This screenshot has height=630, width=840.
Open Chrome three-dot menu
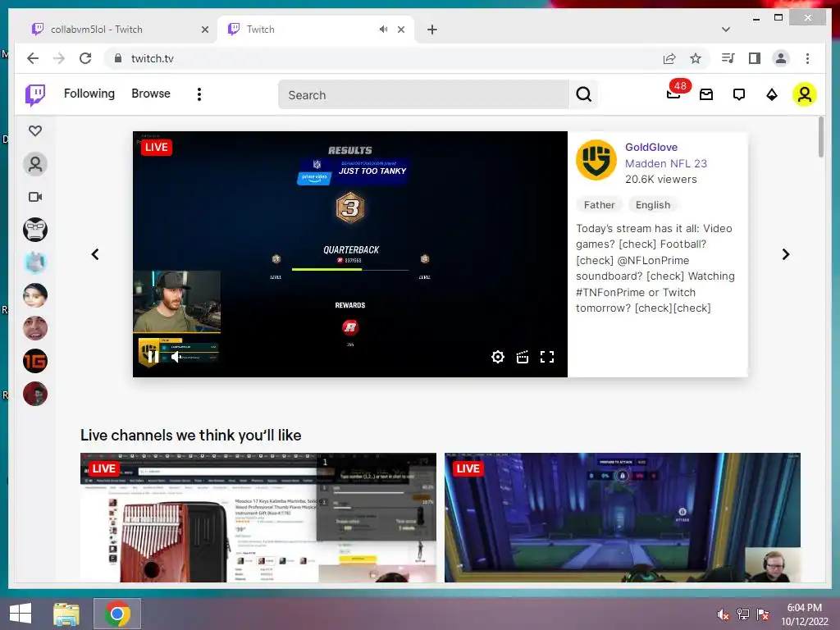coord(807,58)
